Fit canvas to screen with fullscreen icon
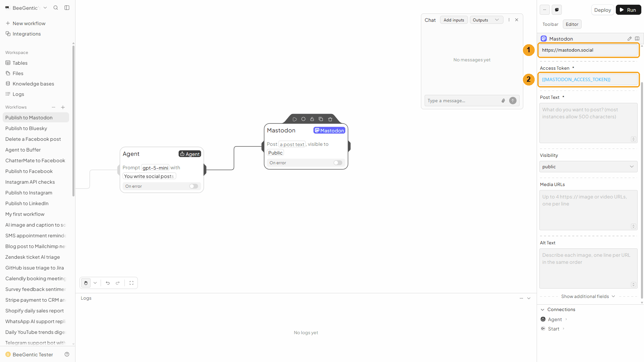This screenshot has height=362, width=644. pos(131,283)
